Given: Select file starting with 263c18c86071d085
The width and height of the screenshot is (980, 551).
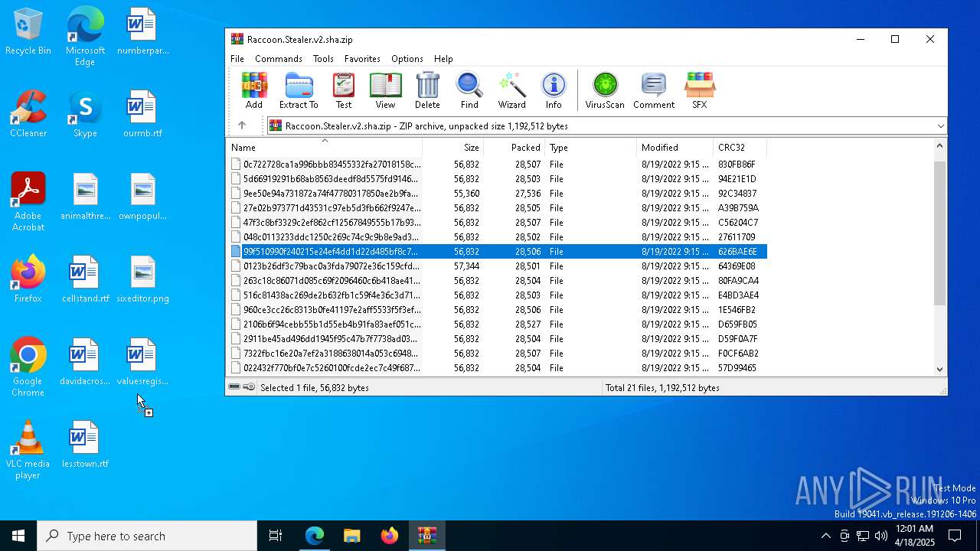Looking at the screenshot, I should [498, 280].
